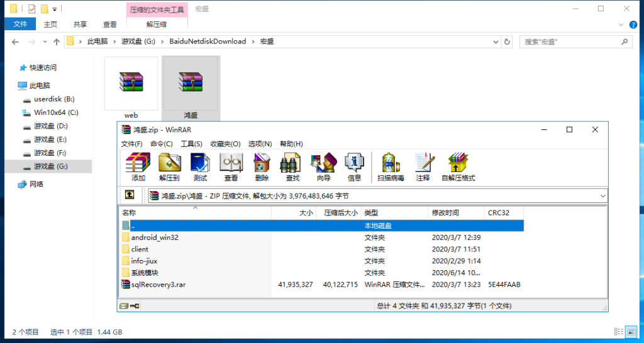Click the properties quick access icon
The image size is (644, 343).
point(31,8)
